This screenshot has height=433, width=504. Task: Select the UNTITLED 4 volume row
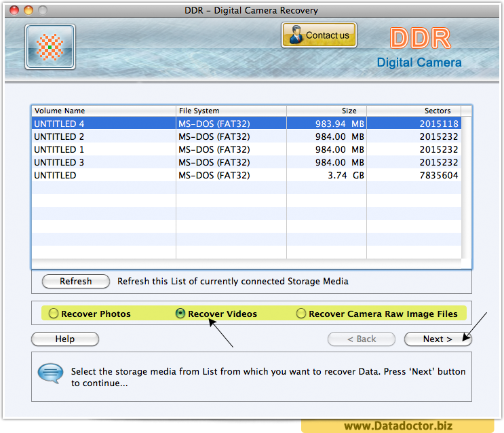246,124
